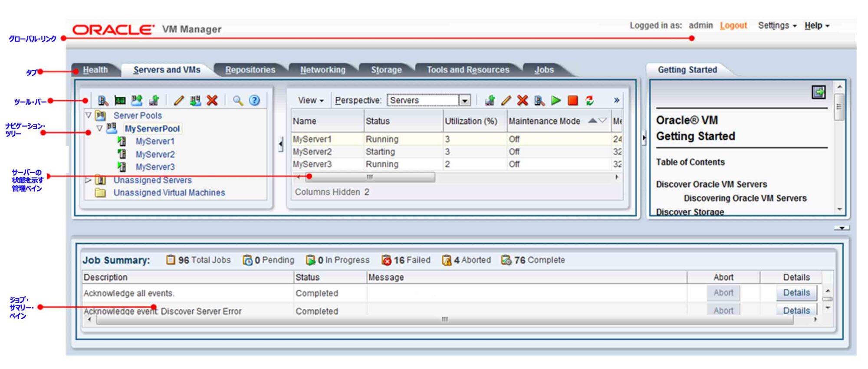Click the red X delete icon in navigation toolbar
Viewport: 868px width, 369px height.
click(x=212, y=101)
